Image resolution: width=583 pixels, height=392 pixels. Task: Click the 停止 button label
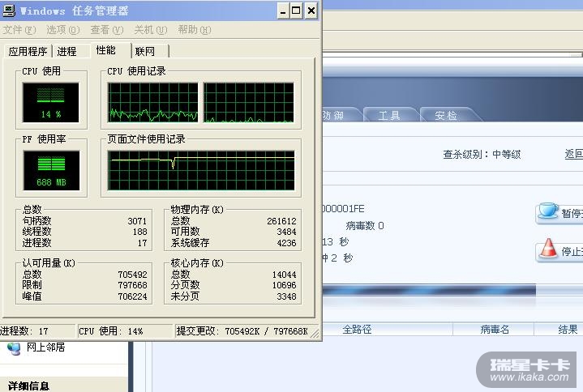point(572,252)
